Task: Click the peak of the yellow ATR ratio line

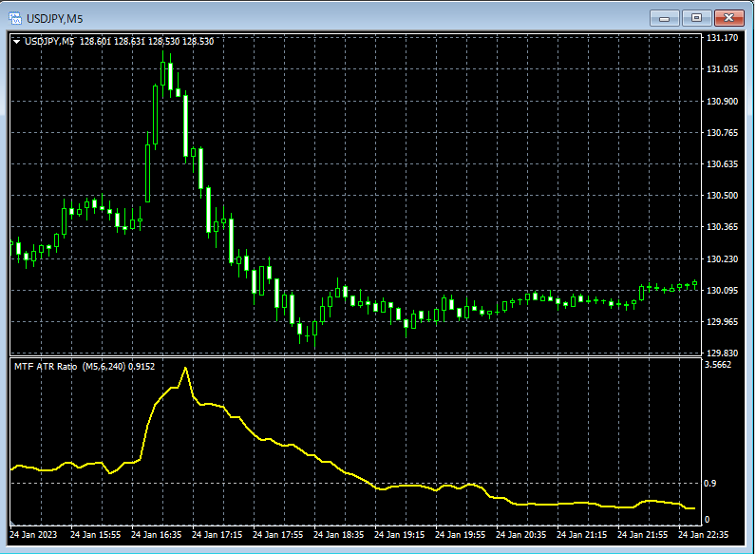Action: (x=185, y=368)
